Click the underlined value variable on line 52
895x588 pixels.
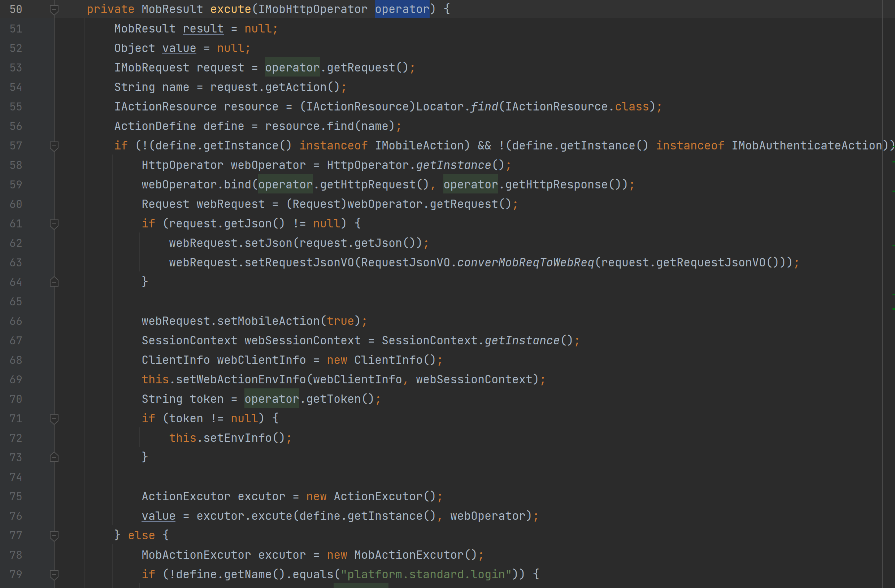(x=179, y=48)
